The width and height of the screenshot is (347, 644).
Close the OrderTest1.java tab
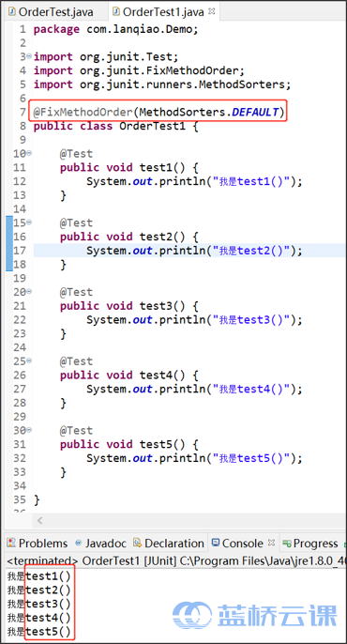point(212,11)
